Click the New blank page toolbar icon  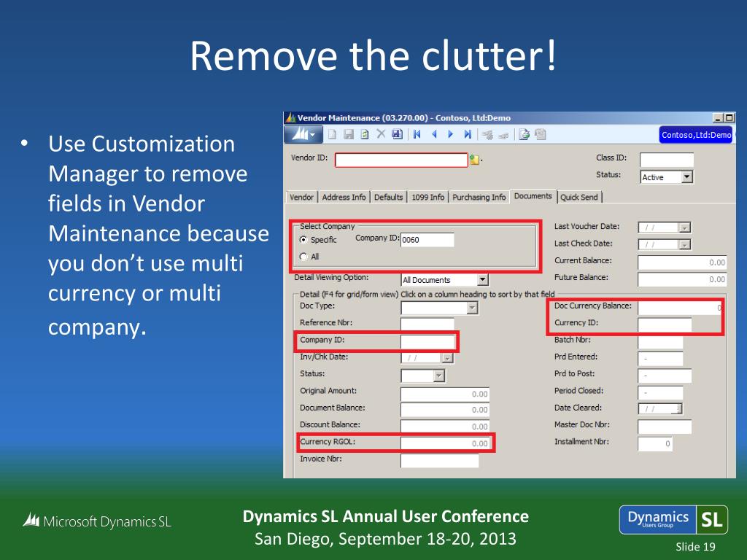pyautogui.click(x=332, y=135)
